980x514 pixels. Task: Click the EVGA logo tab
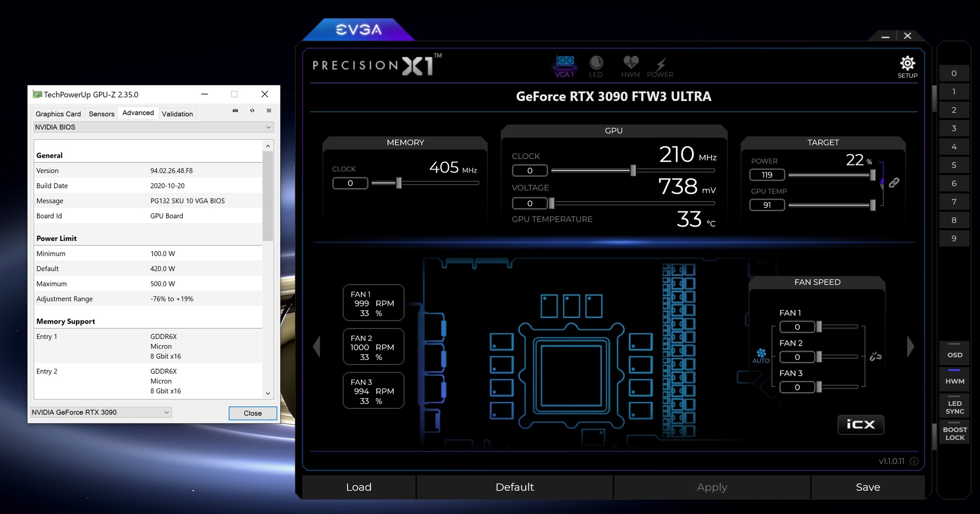pos(359,30)
